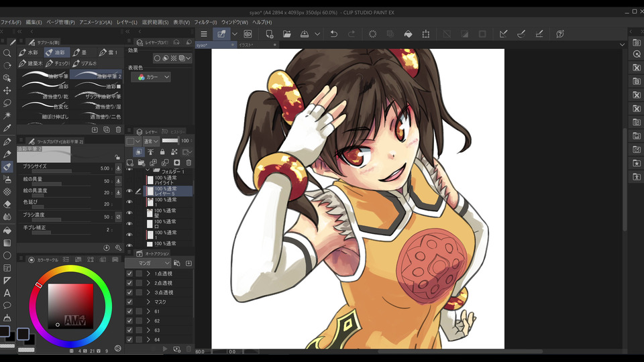The width and height of the screenshot is (644, 362).
Task: Click the Clip Studio spiral icon
Action: 248,34
